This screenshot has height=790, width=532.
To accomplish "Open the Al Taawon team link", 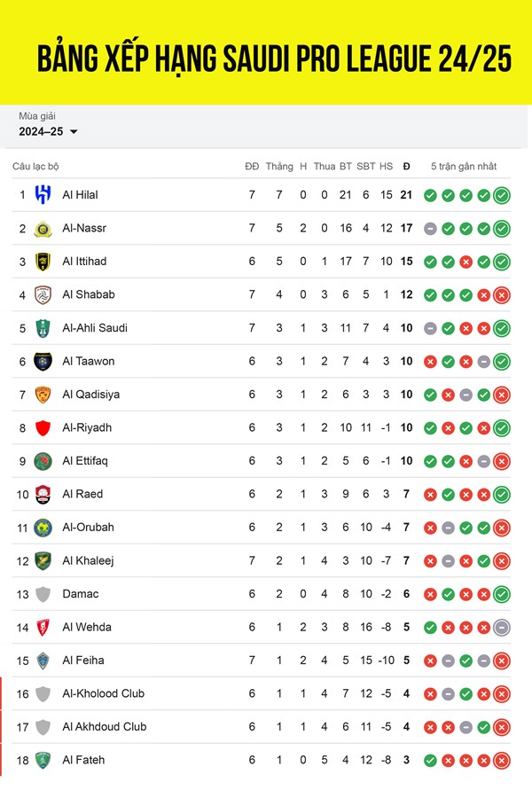I will coord(88,361).
